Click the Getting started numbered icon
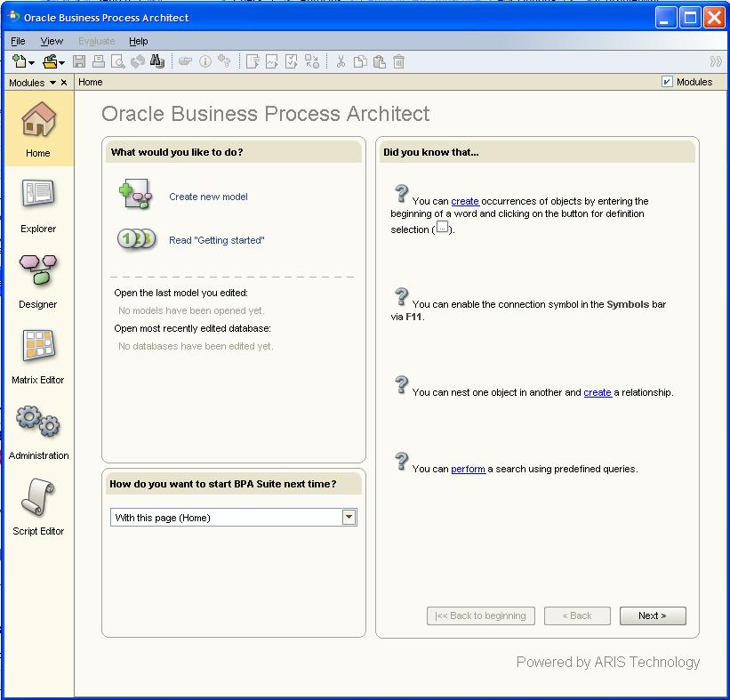 pyautogui.click(x=136, y=239)
